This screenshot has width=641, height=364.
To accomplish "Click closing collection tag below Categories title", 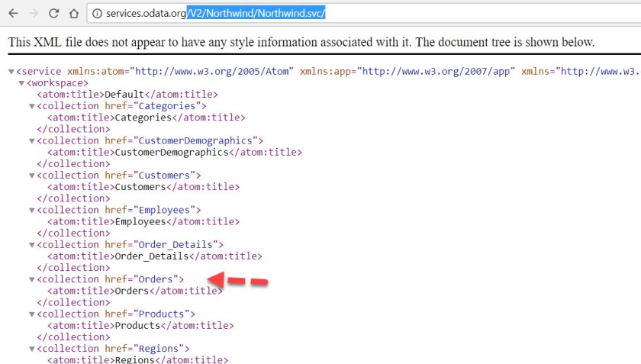I will click(x=73, y=129).
